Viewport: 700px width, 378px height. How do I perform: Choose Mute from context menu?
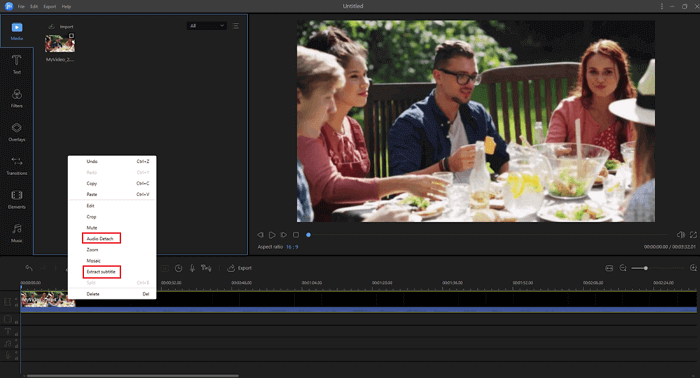click(112, 228)
